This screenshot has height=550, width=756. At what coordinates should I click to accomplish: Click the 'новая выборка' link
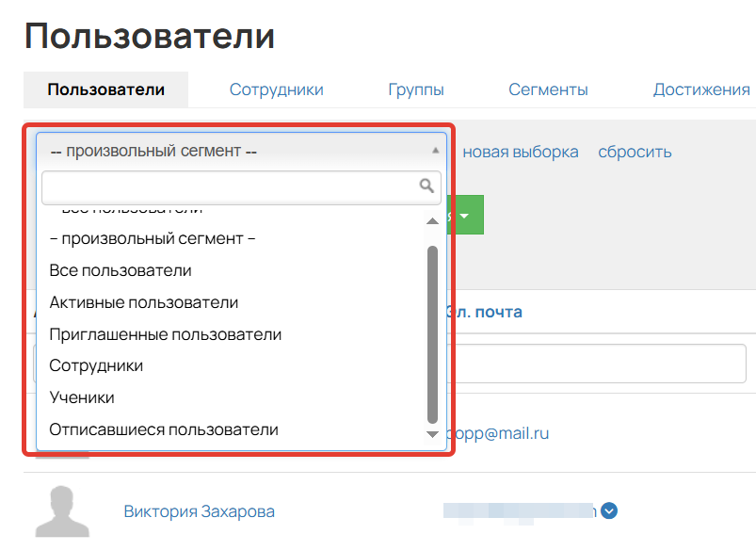click(521, 151)
